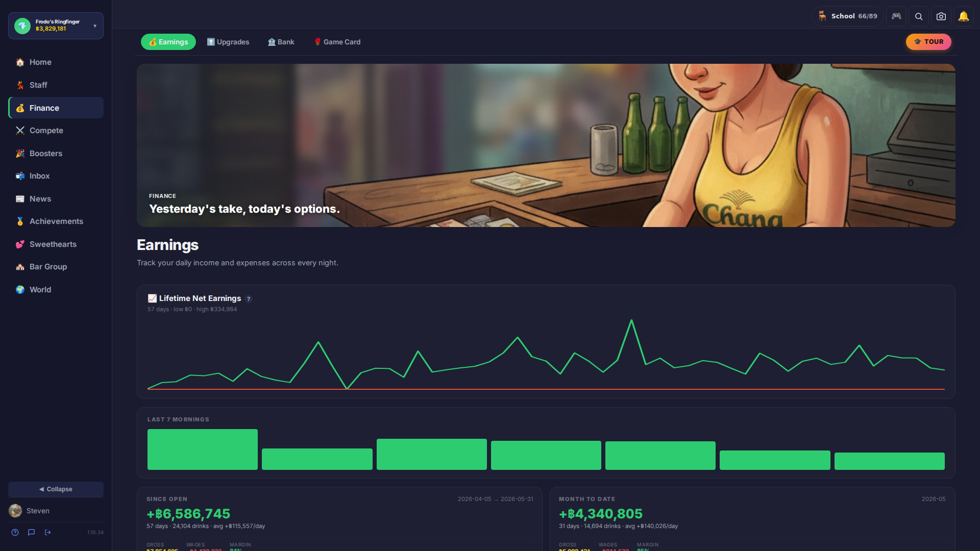Open the School 66/89 progress indicator
The height and width of the screenshot is (551, 980).
point(848,16)
